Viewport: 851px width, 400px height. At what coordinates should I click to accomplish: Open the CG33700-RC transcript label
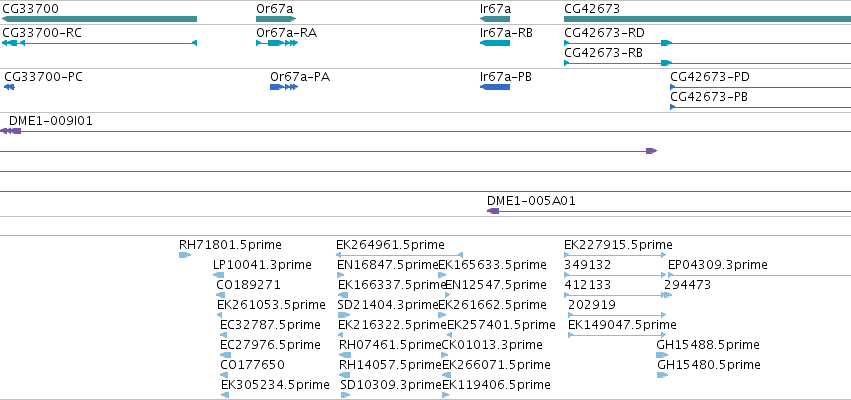pyautogui.click(x=42, y=33)
